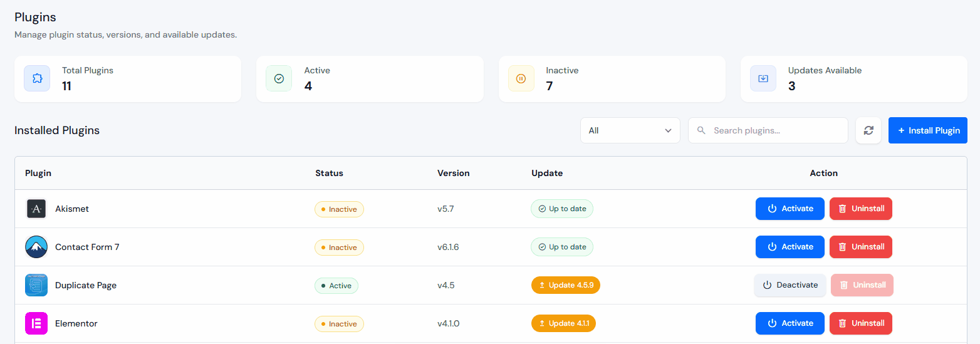Refresh the installed plugins list
980x344 pixels.
(x=868, y=130)
